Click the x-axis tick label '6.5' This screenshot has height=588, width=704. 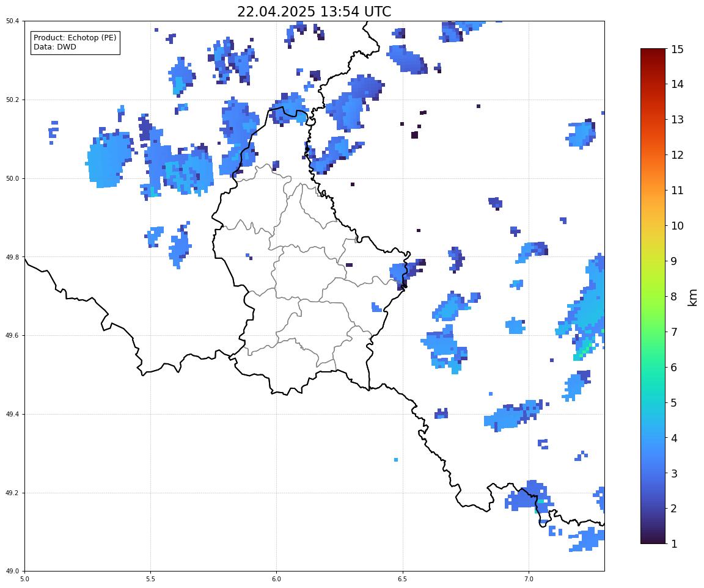tap(403, 579)
